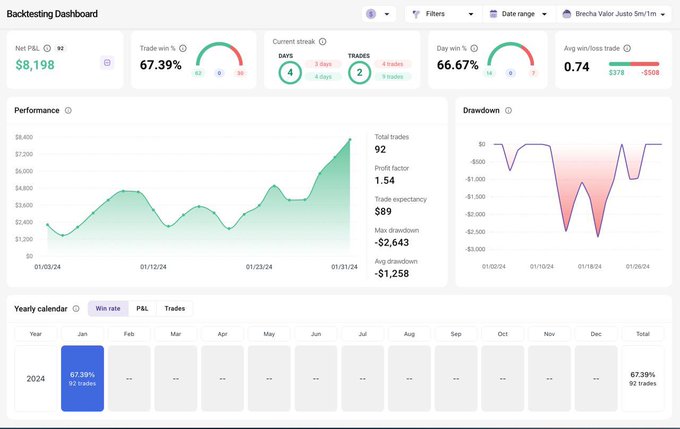Select the Win rate calendar view
Screen dimensions: 680x429
[x=108, y=308]
